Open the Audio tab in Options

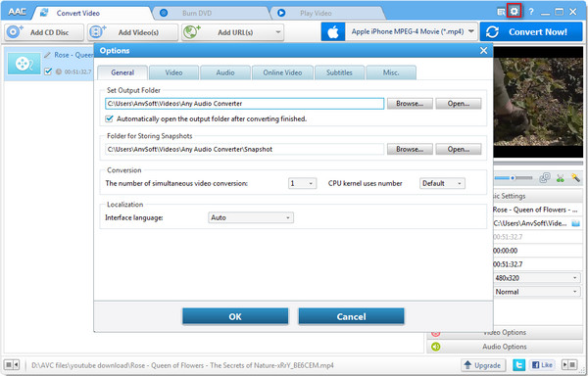(x=225, y=72)
